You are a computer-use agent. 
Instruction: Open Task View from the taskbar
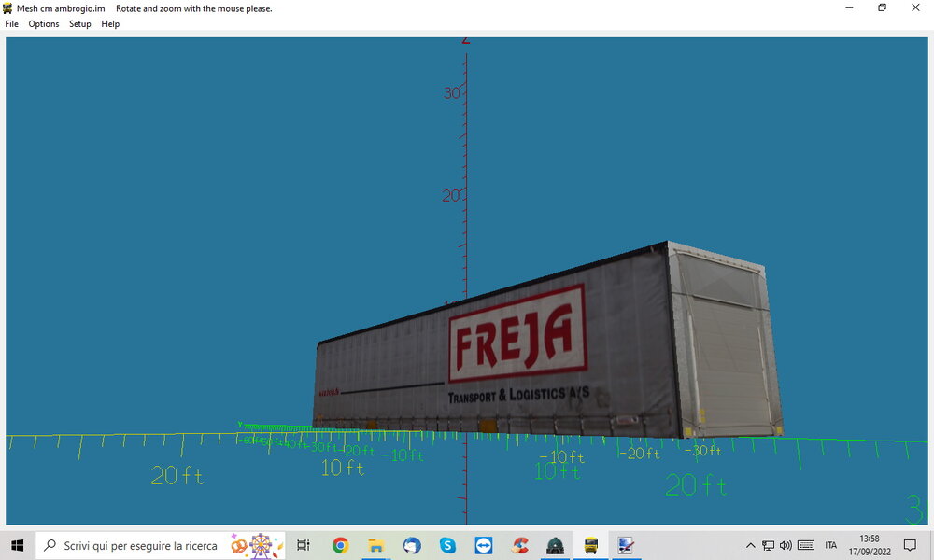pos(304,545)
